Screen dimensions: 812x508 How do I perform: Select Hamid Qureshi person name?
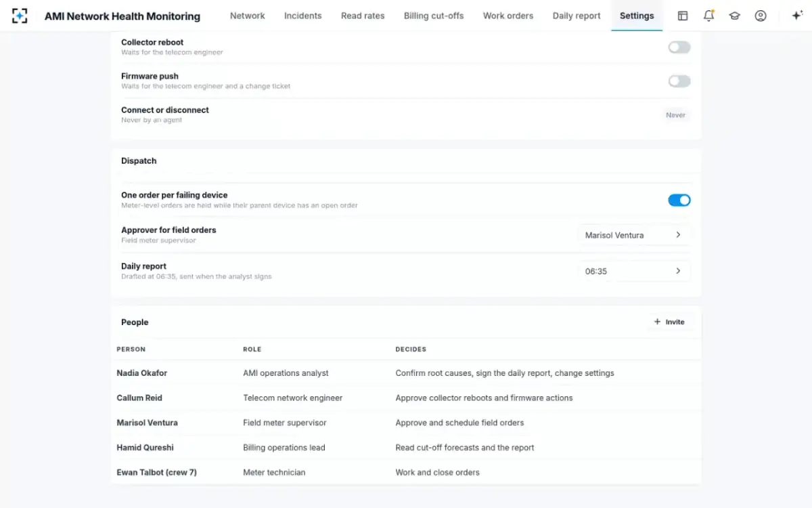144,447
